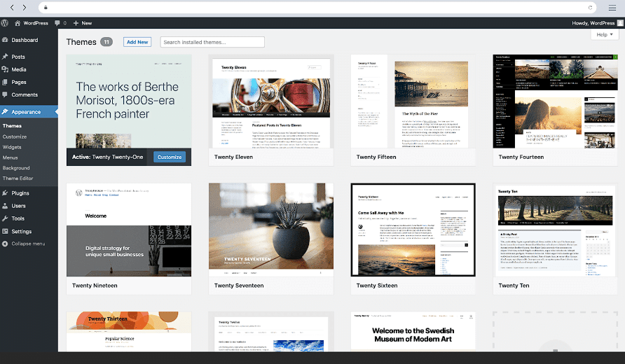Open the Customize submenu item

[14, 136]
